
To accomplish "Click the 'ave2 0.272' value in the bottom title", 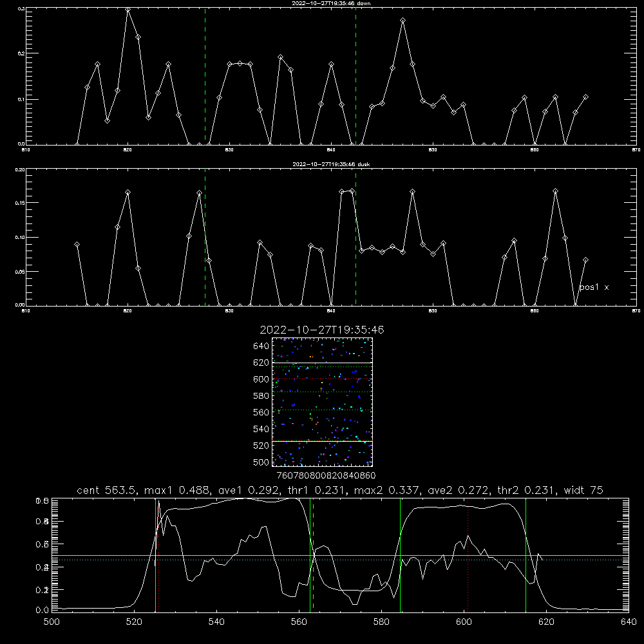I will point(458,490).
